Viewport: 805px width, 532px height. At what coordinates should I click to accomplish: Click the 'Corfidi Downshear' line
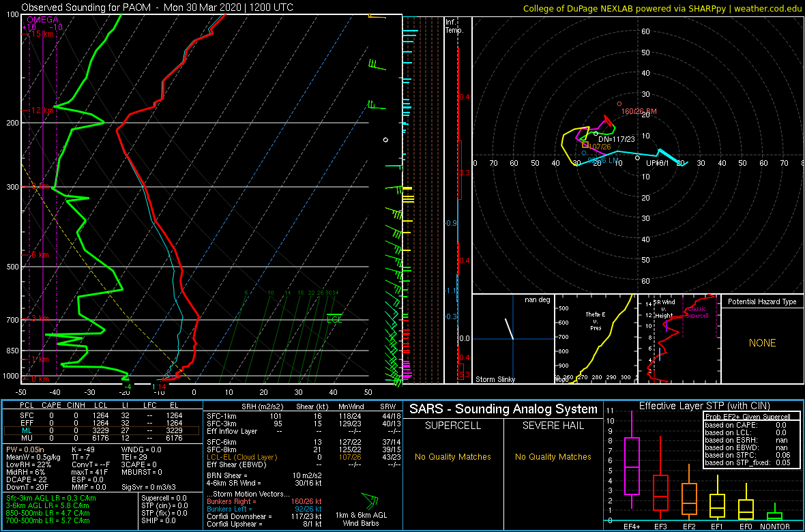(264, 516)
